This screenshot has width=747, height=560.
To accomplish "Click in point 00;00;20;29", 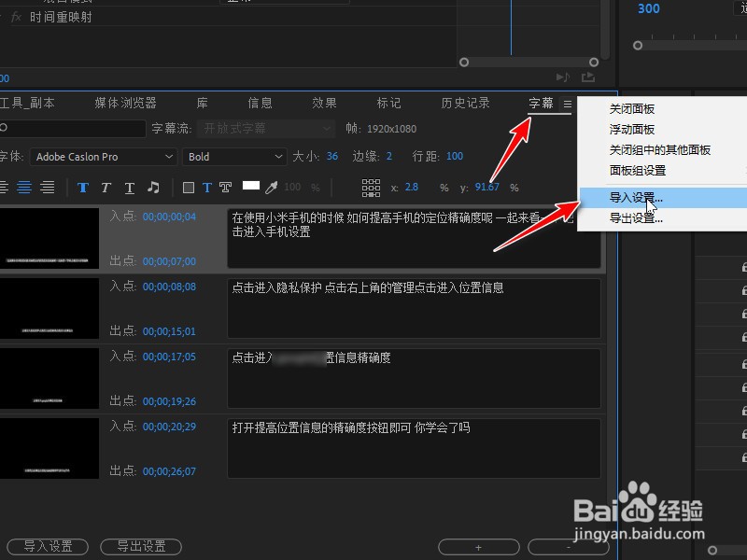I will click(169, 427).
